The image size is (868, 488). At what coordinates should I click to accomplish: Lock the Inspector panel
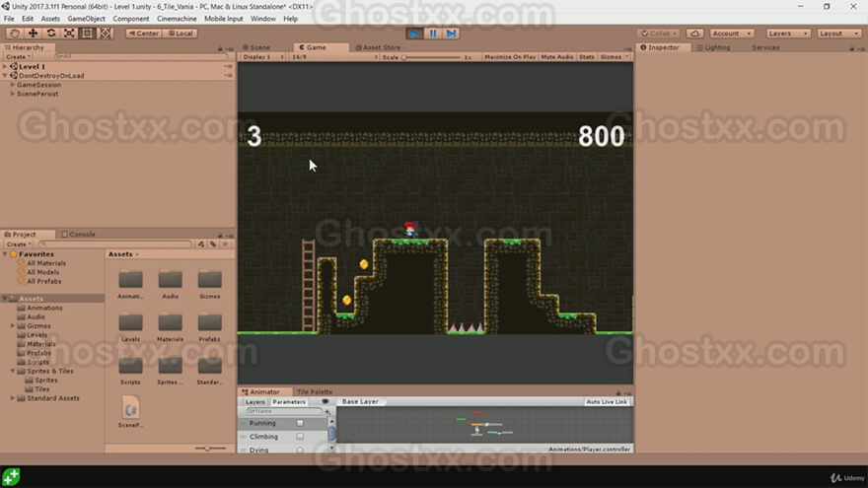(851, 48)
